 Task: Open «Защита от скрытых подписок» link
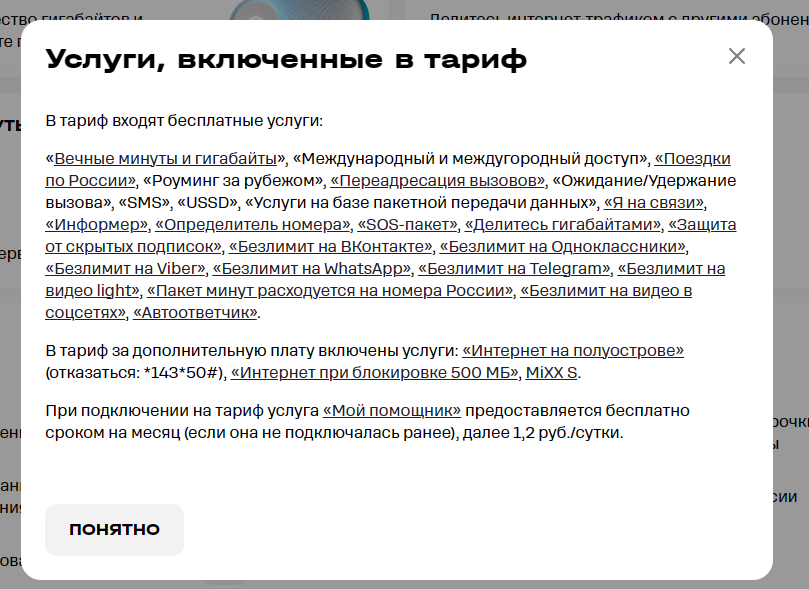pyautogui.click(x=702, y=225)
